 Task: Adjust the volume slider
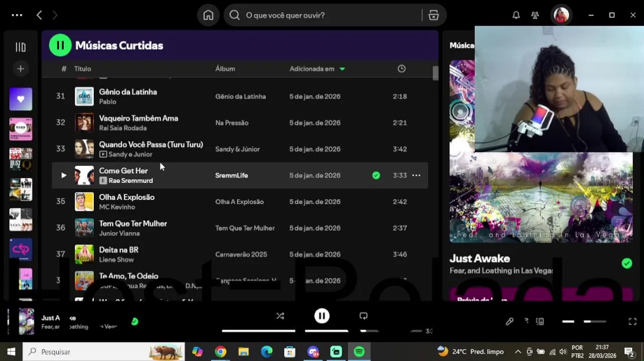coord(595,321)
